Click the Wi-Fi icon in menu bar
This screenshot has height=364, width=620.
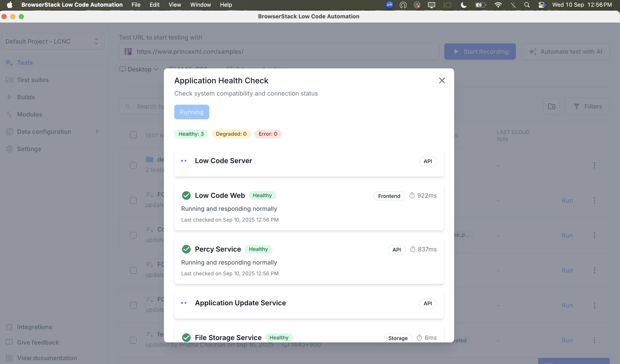[498, 5]
